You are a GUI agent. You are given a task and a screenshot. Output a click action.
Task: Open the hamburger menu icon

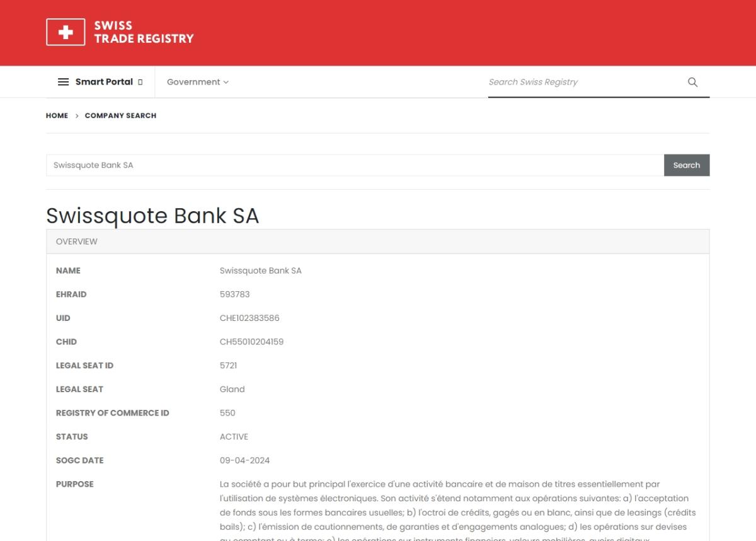[x=63, y=82]
